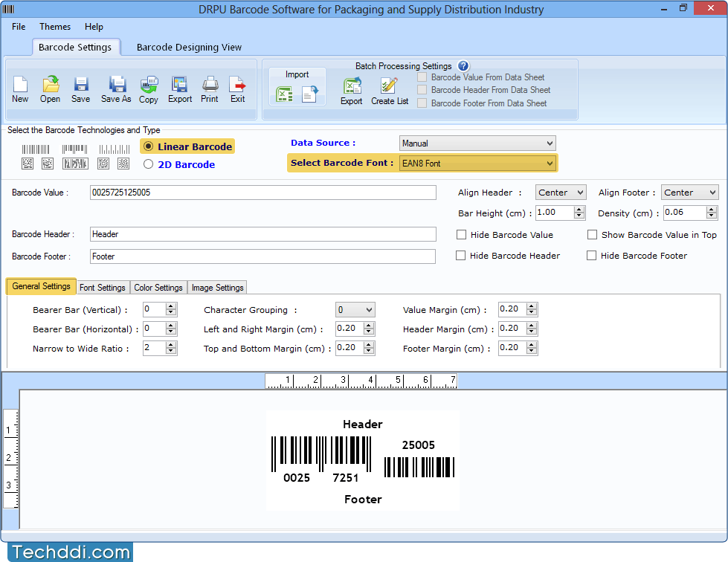Open the Align Header dropdown

[x=561, y=192]
